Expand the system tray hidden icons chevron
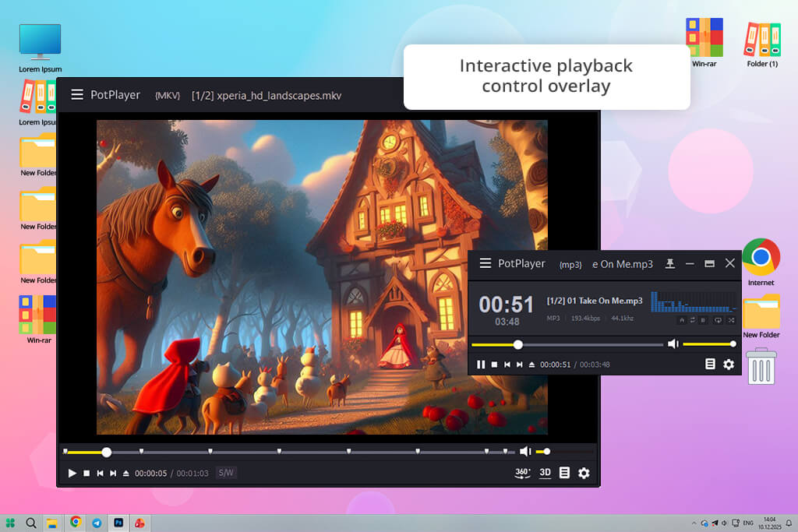The image size is (798, 532). [694, 523]
